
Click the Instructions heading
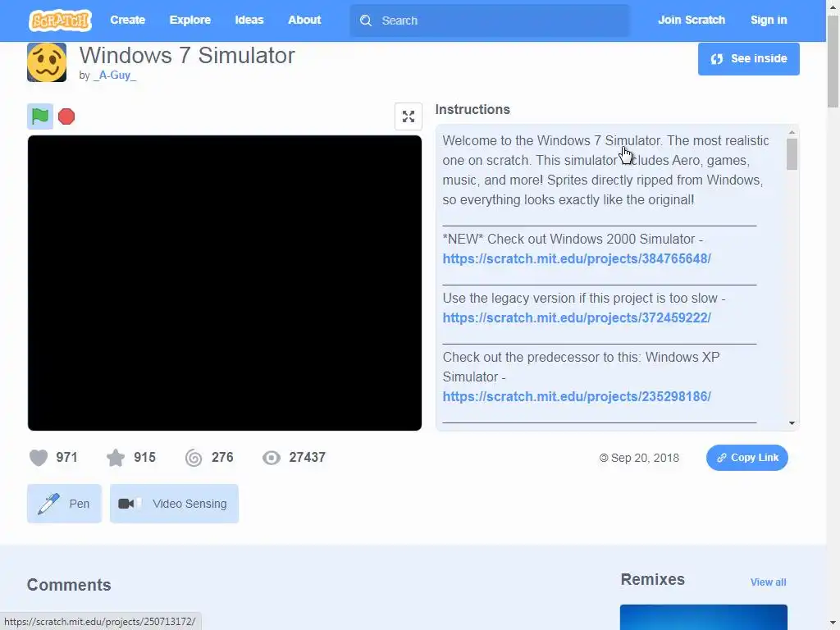coord(472,109)
